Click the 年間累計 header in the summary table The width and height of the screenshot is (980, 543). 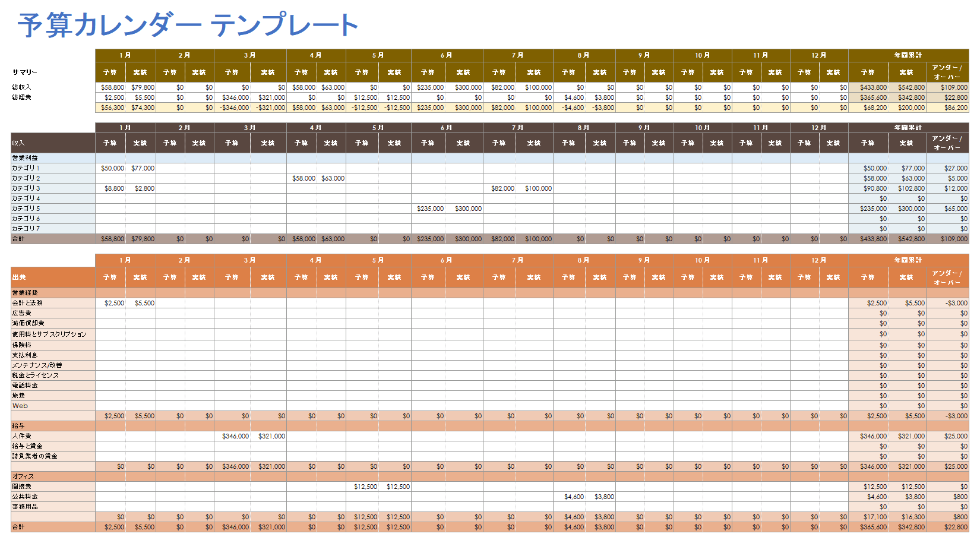pos(908,55)
